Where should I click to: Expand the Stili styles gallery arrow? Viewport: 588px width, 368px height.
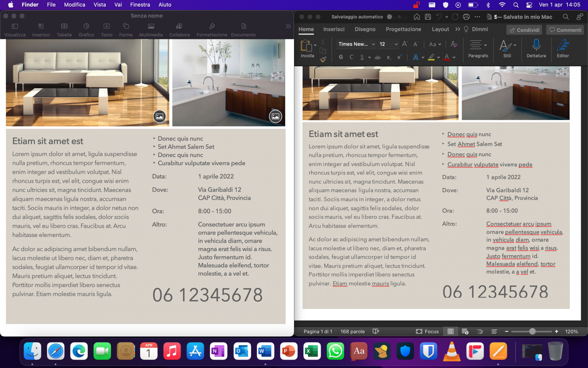[x=515, y=45]
